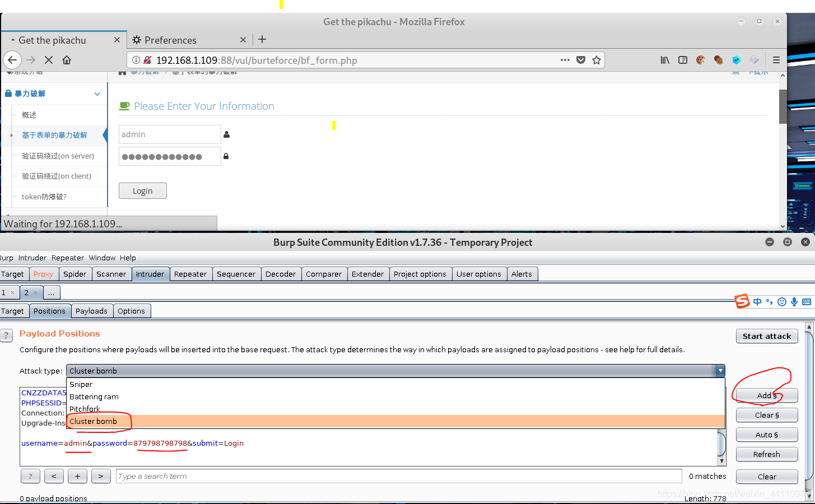Open page actions three-dot menu
815x504 pixels.
click(x=565, y=60)
